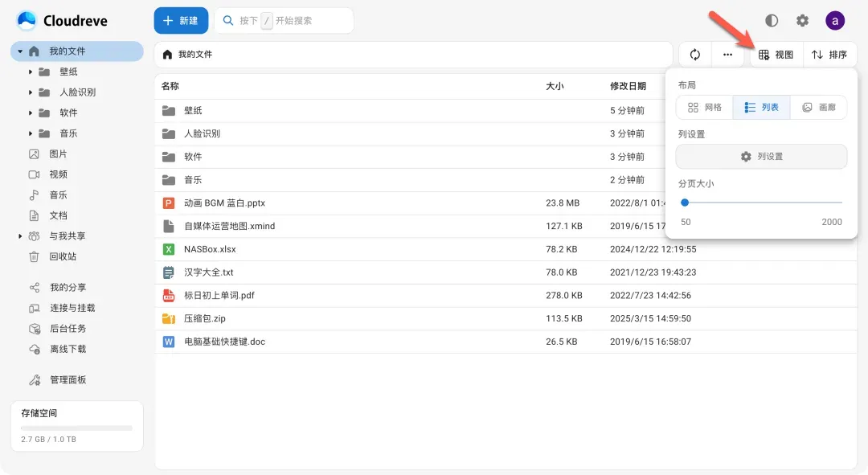
Task: Select the 列表 list layout option
Action: pyautogui.click(x=761, y=108)
